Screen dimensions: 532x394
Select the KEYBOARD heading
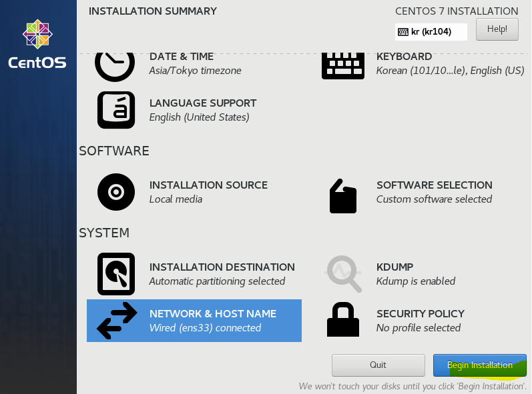pos(404,57)
